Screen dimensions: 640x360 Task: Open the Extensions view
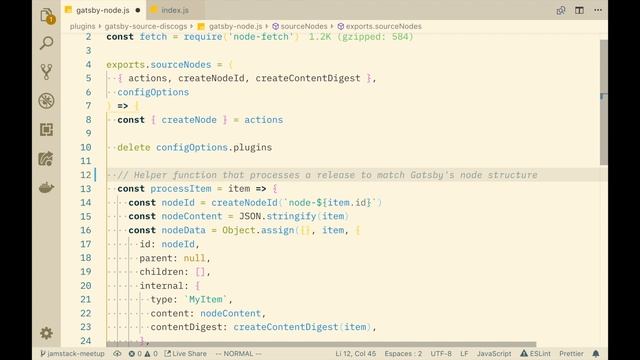pos(47,130)
